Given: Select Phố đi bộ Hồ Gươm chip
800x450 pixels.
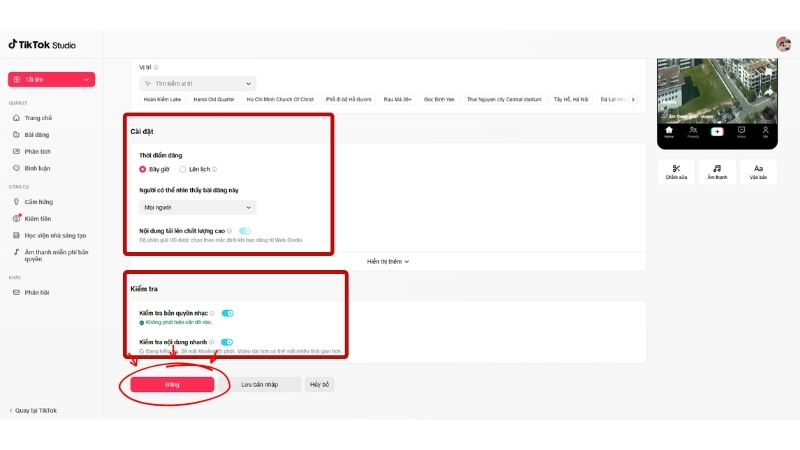Looking at the screenshot, I should [x=348, y=99].
